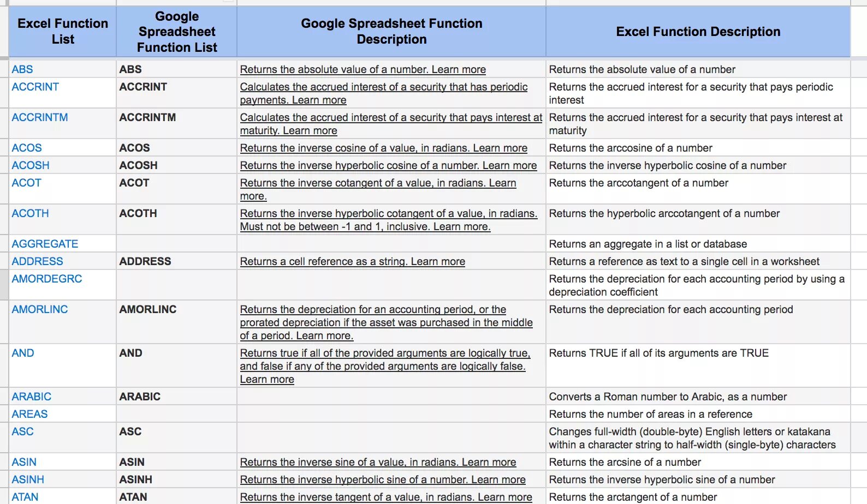This screenshot has width=867, height=504.
Task: Open the AGGREGATE Excel function link
Action: (x=45, y=244)
